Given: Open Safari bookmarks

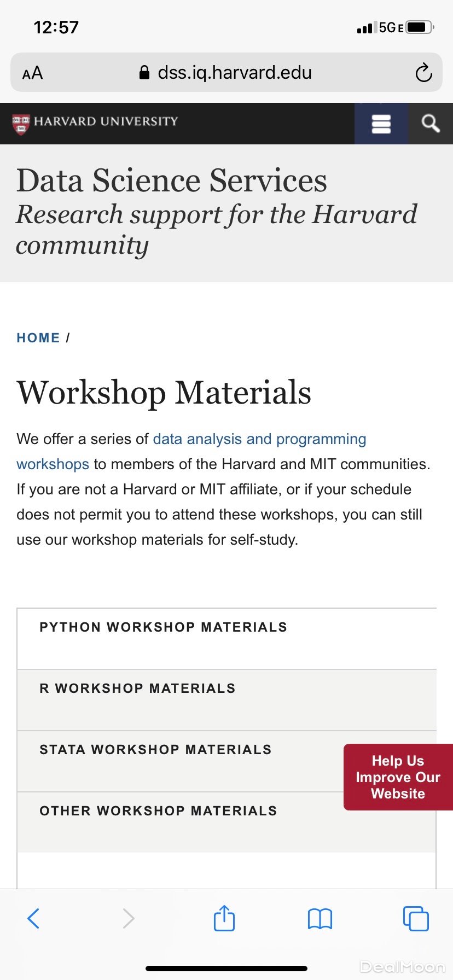Looking at the screenshot, I should (x=320, y=919).
